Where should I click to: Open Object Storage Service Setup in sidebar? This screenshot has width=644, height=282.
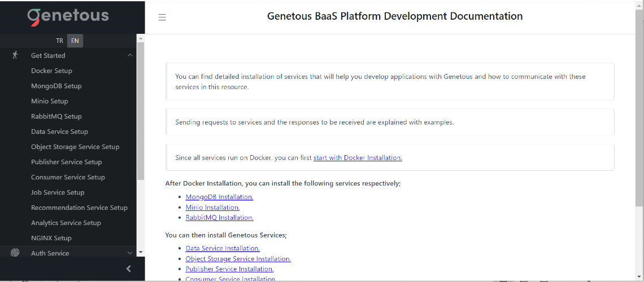[x=75, y=146]
